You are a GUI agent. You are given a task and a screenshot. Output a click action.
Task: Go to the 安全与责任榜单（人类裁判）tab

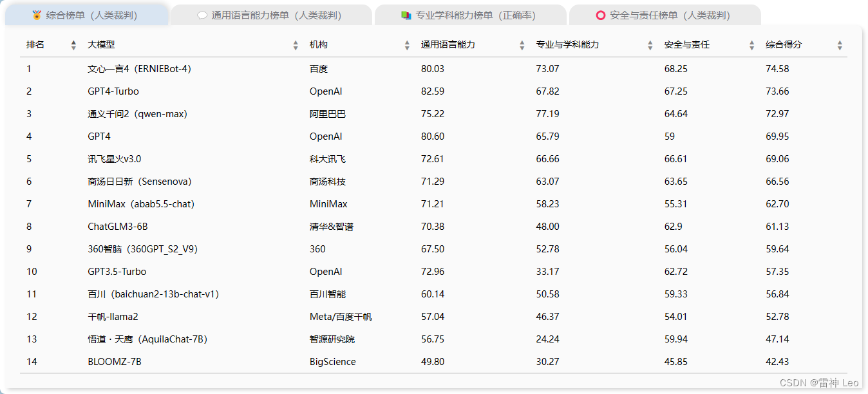pos(665,15)
